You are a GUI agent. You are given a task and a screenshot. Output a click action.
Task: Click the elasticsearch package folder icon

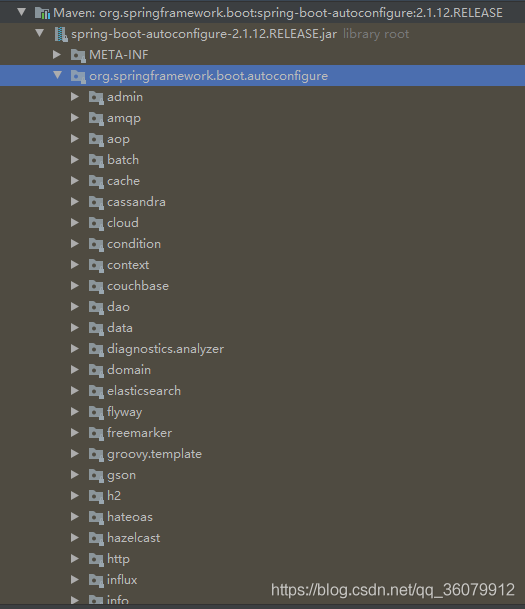coord(96,391)
